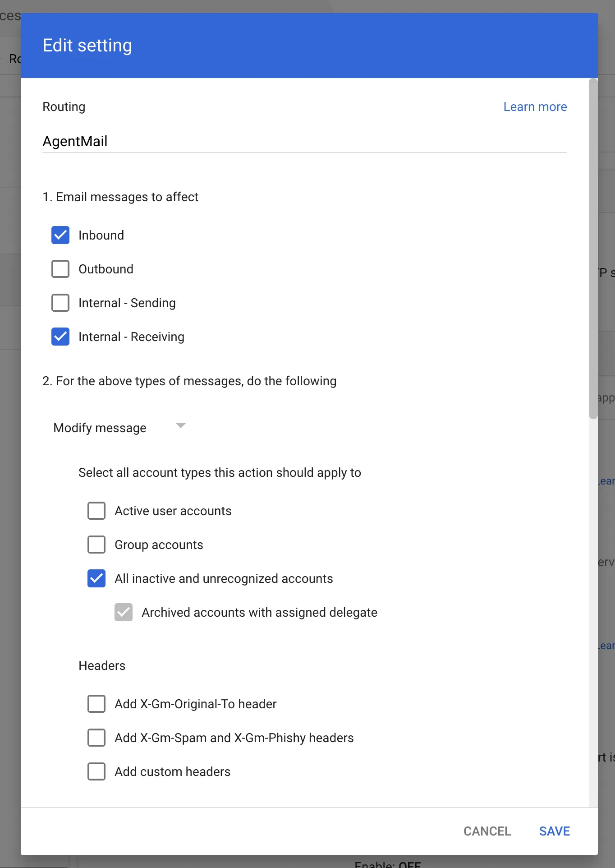615x868 pixels.
Task: Click the AgentMail name input field
Action: (305, 142)
